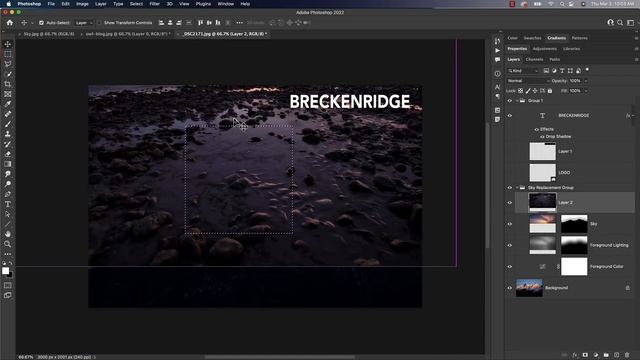This screenshot has height=360, width=640.
Task: Collapse the Group 1 folder arrow
Action: pyautogui.click(x=517, y=100)
